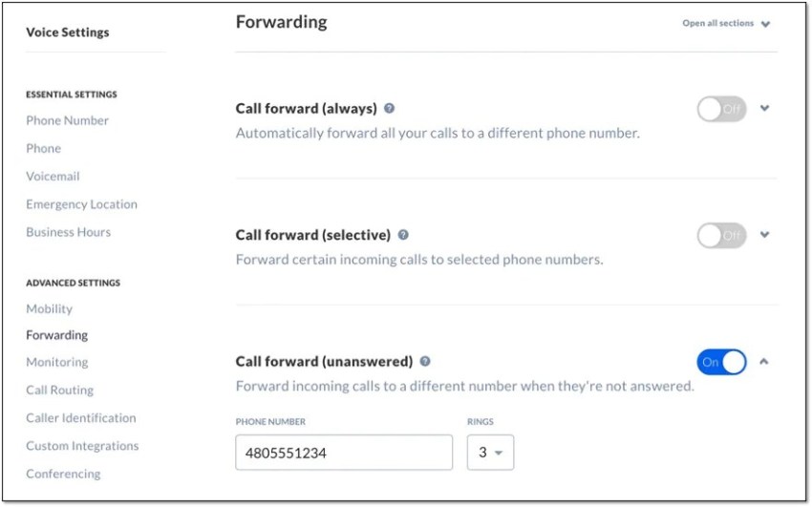Image resolution: width=812 pixels, height=507 pixels.
Task: Select Emergency Location in sidebar
Action: (x=82, y=204)
